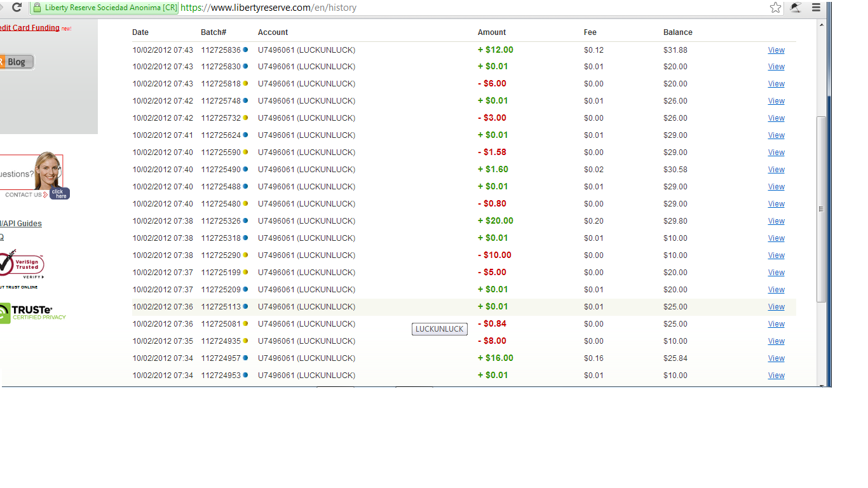The image size is (868, 488).
Task: Click the scroll-up arrow of the page scrollbar
Action: 821,25
